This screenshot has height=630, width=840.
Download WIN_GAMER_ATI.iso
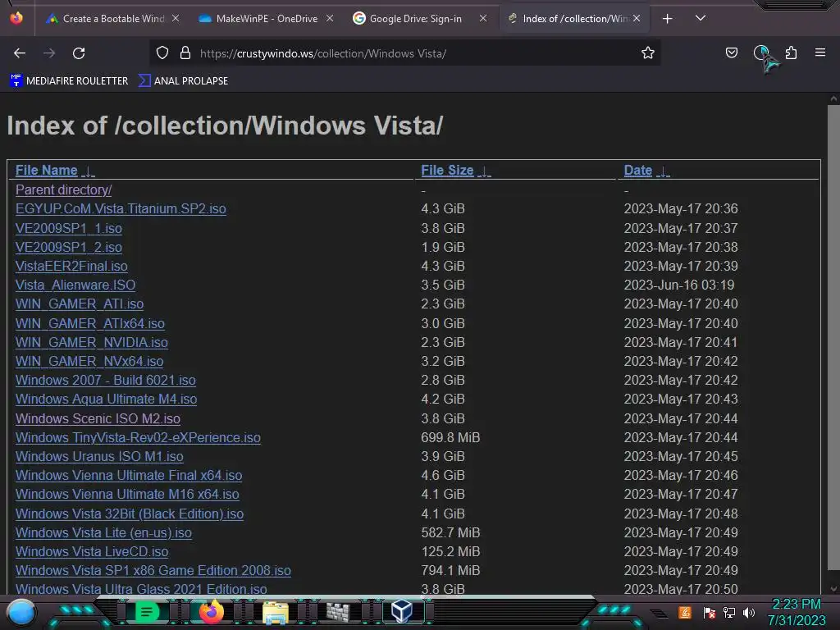coord(80,304)
